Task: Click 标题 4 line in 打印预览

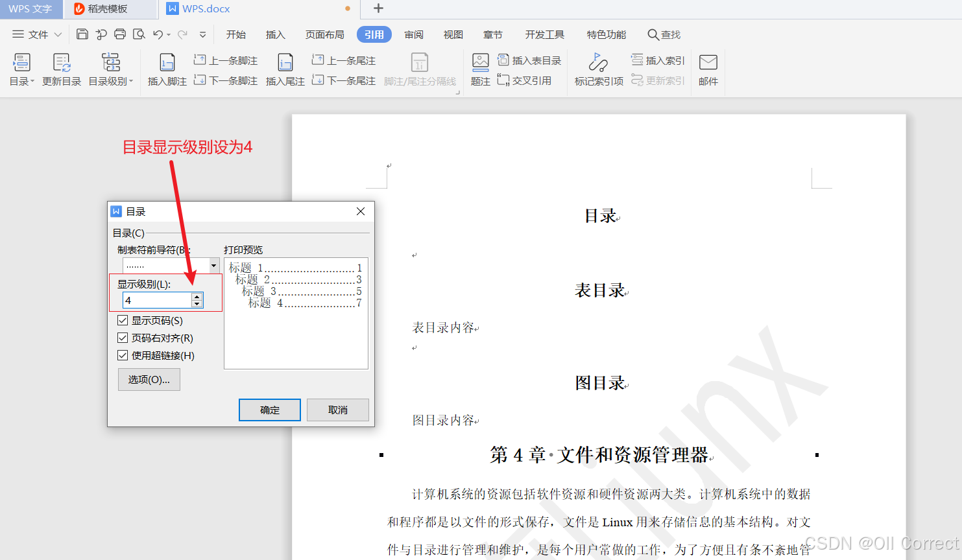Action: pos(305,303)
